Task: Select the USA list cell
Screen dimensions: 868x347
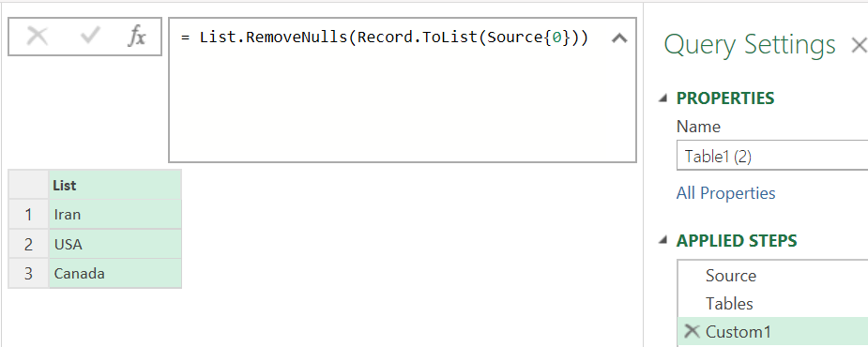Action: click(x=115, y=244)
